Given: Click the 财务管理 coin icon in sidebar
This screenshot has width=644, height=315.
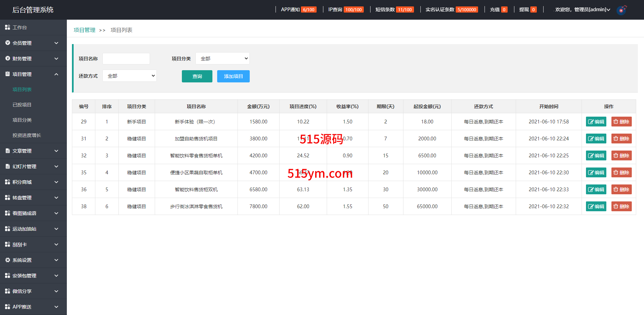Looking at the screenshot, I should tap(7, 59).
